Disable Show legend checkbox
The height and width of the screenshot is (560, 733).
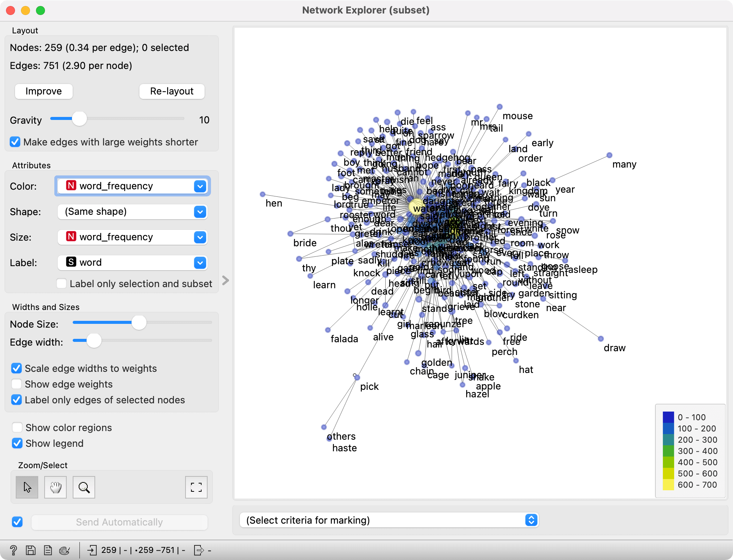tap(17, 443)
